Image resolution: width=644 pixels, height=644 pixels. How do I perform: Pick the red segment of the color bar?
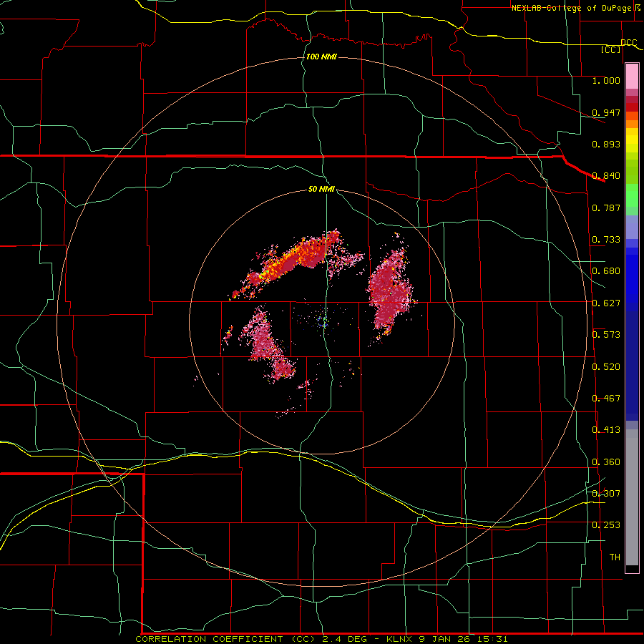[632, 107]
